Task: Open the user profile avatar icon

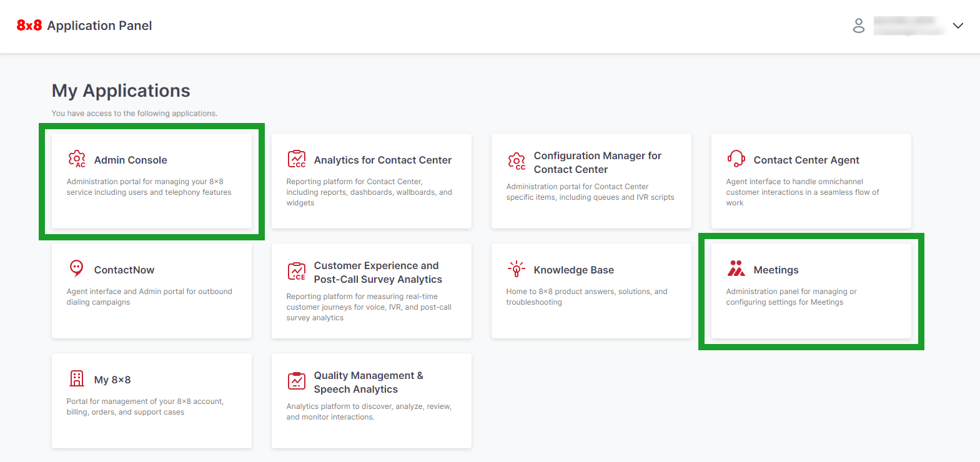Action: pos(859,26)
